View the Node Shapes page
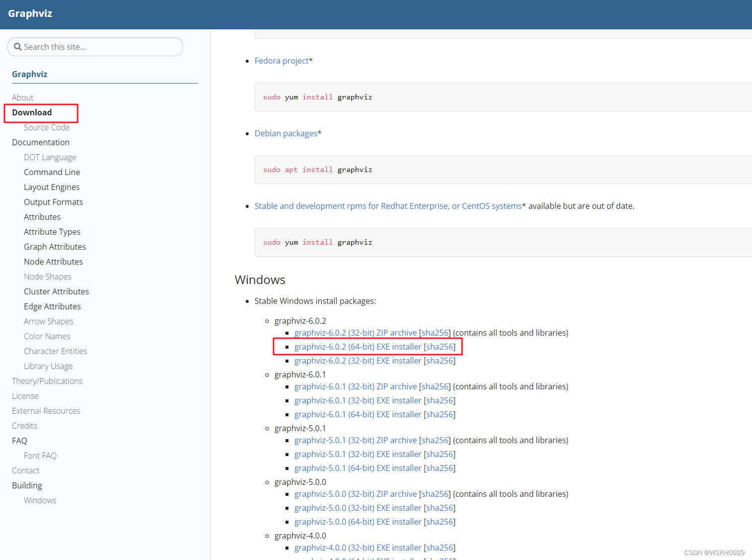The image size is (752, 560). pyautogui.click(x=48, y=277)
